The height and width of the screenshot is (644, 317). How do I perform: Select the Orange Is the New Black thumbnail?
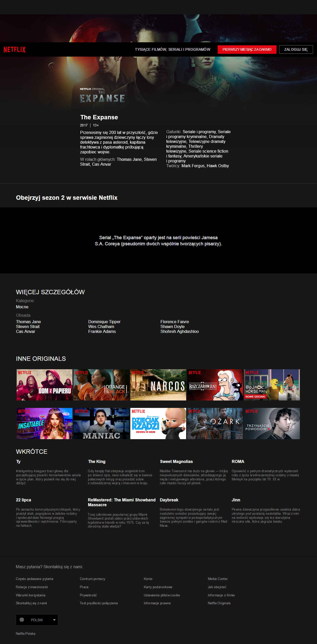[101, 385]
